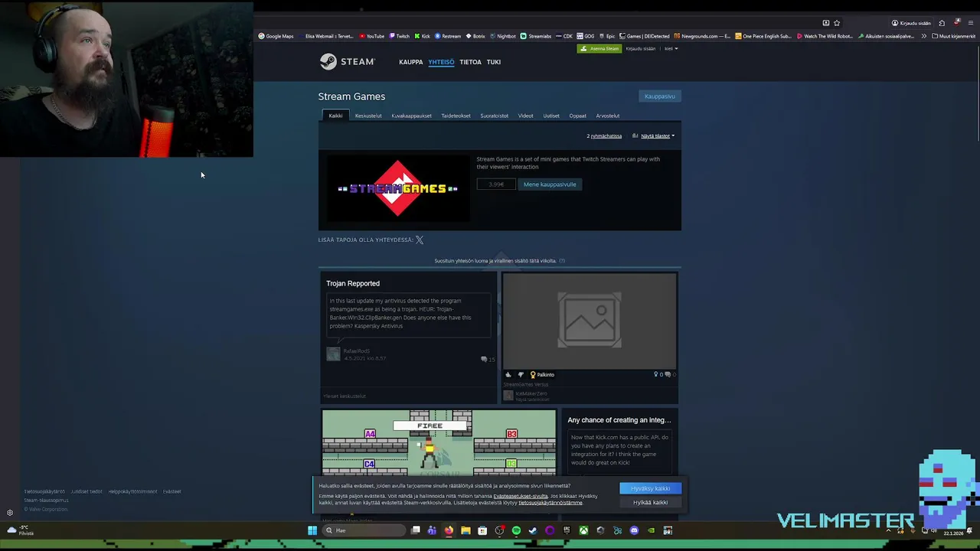Image resolution: width=980 pixels, height=551 pixels.
Task: Open the YouTube bookmark
Action: click(372, 36)
